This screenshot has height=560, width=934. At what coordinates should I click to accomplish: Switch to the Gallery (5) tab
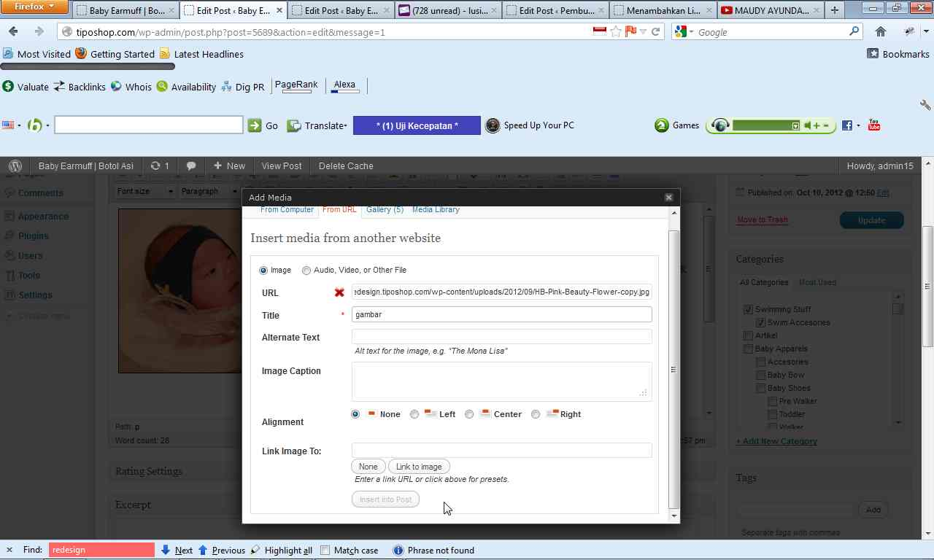(385, 210)
